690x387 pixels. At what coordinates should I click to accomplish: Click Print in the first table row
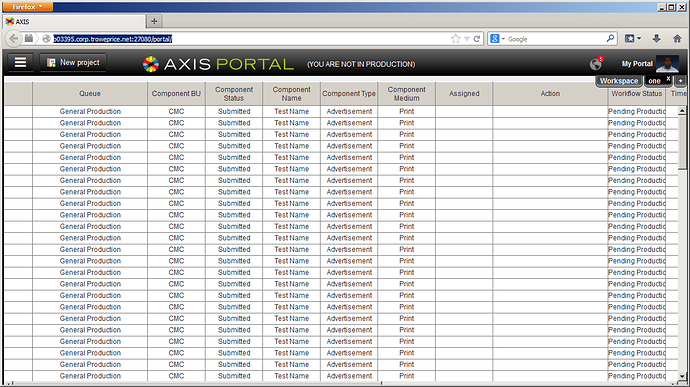pos(407,111)
